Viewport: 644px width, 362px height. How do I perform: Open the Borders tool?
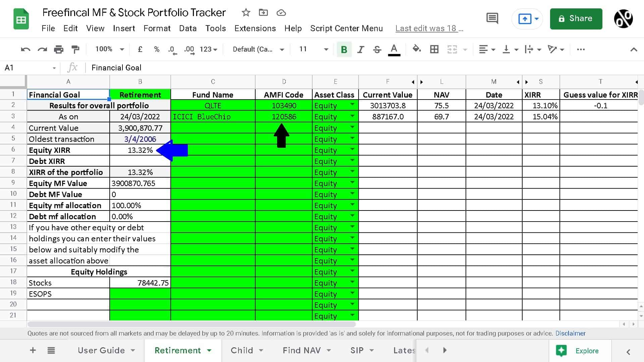(434, 50)
